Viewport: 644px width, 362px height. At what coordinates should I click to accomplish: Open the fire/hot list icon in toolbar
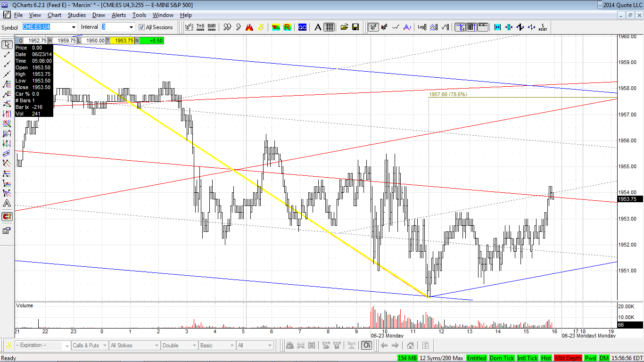point(250,27)
